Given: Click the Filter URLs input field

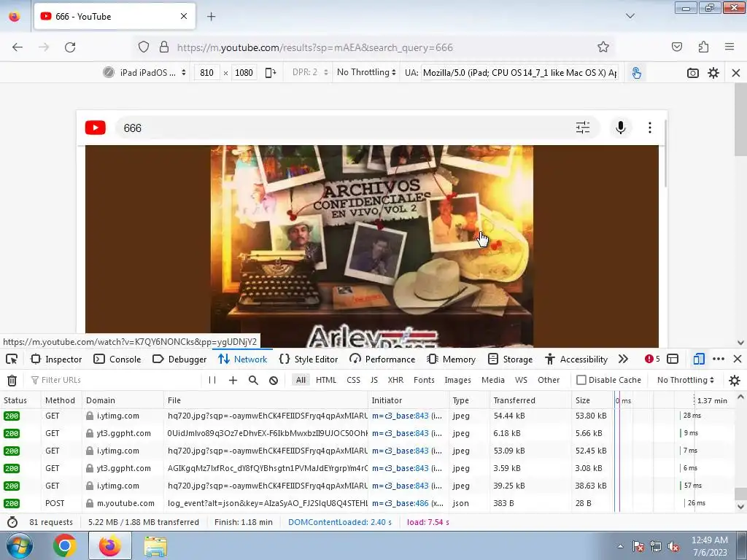Looking at the screenshot, I should 115,380.
